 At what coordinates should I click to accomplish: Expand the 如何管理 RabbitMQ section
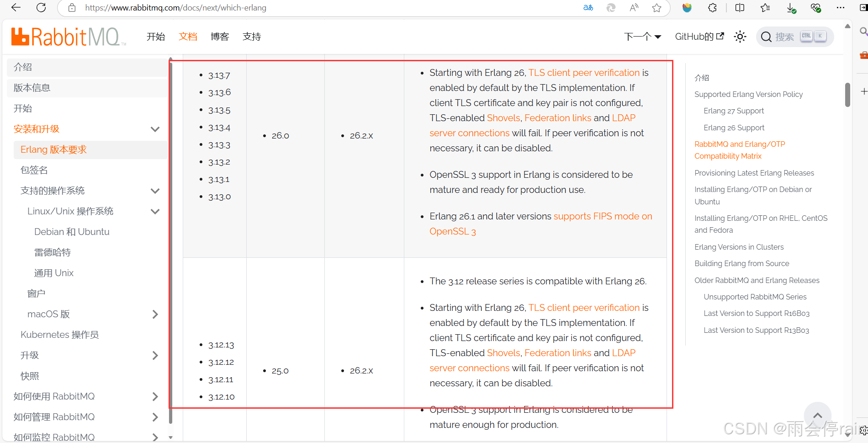pyautogui.click(x=155, y=417)
